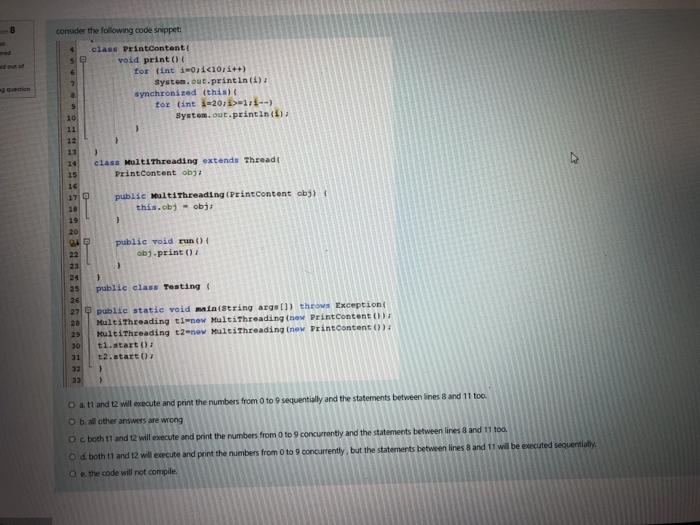Viewport: 700px width, 525px height.
Task: Choose answer option c
Action: [x=72, y=439]
